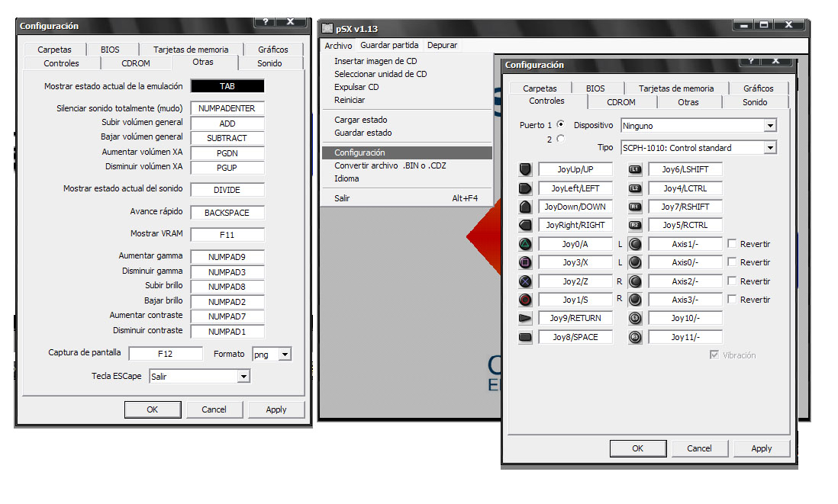Image resolution: width=838 pixels, height=504 pixels.
Task: Choose Configuración in the Archivo menu
Action: pyautogui.click(x=407, y=152)
